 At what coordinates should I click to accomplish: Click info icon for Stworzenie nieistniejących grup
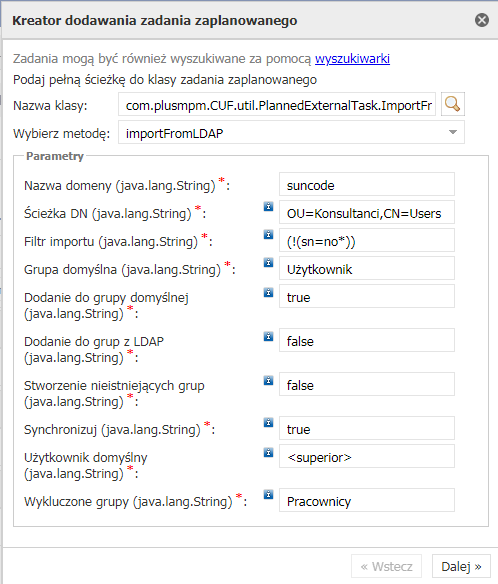point(269,380)
